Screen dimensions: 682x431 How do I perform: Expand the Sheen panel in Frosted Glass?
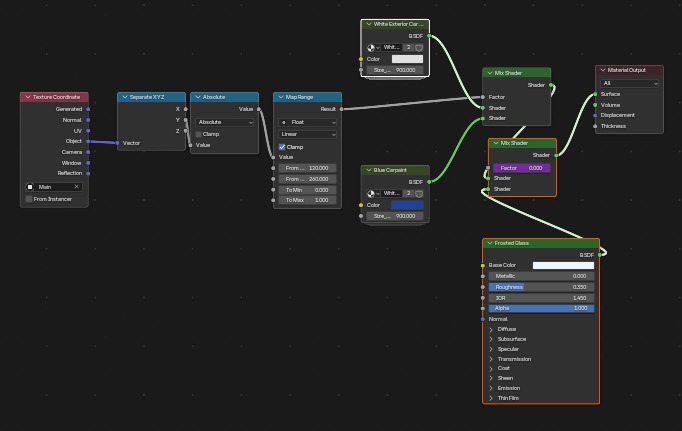tap(491, 378)
